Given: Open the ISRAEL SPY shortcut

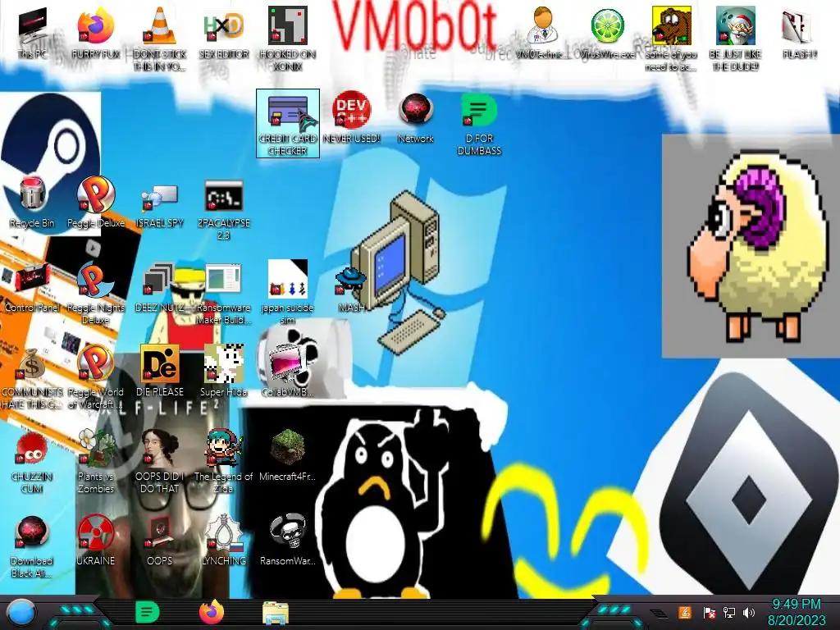Looking at the screenshot, I should (x=160, y=206).
